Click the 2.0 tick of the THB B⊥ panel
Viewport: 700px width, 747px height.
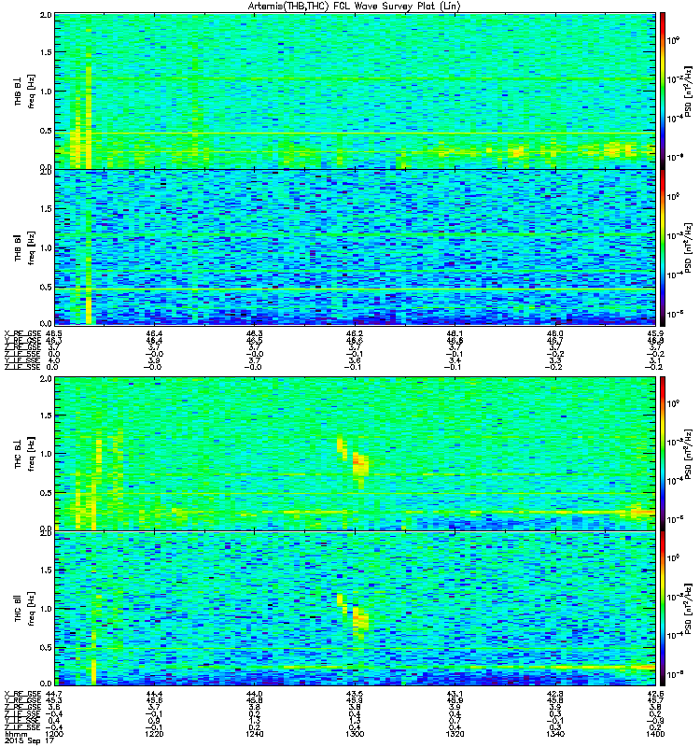[x=46, y=15]
